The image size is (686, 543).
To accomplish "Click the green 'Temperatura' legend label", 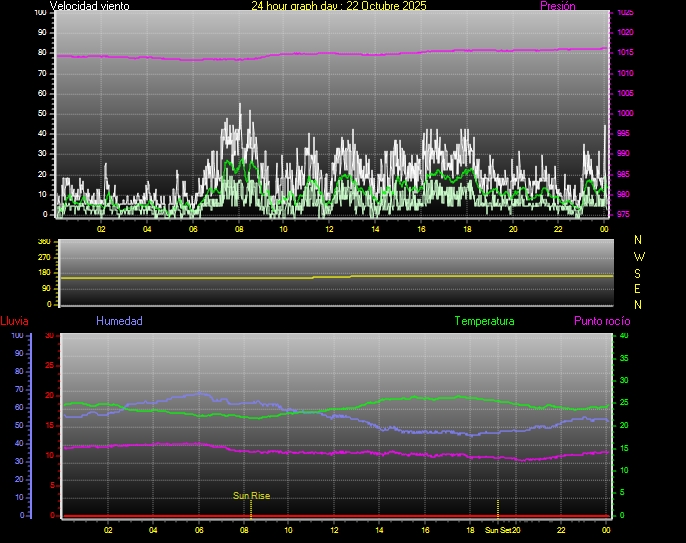I will [x=484, y=321].
